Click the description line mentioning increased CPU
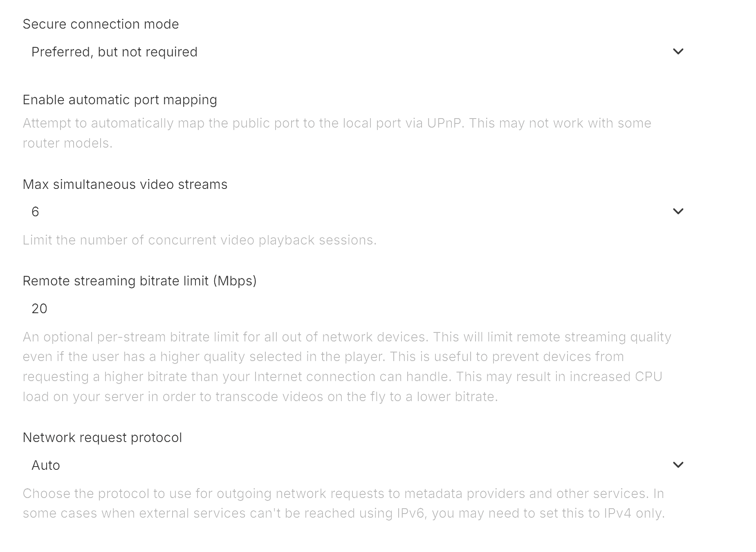Image resolution: width=756 pixels, height=552 pixels. point(342,377)
